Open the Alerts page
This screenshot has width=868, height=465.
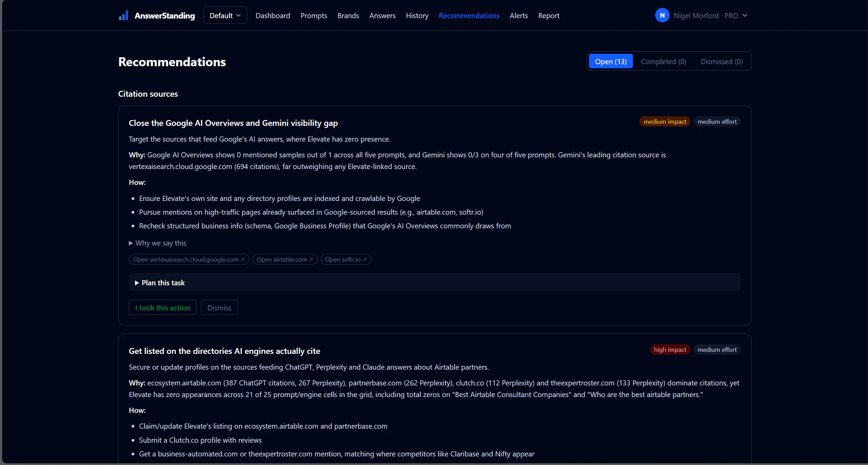tap(519, 15)
